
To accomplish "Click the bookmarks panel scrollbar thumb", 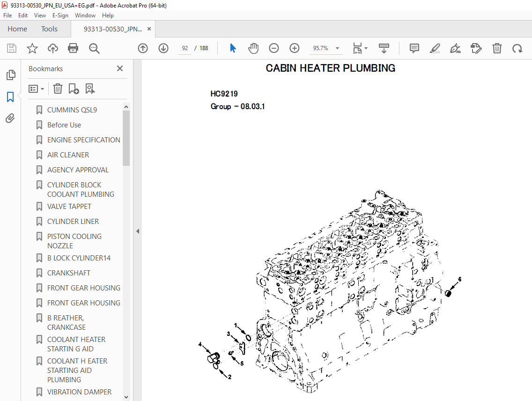I will [x=126, y=138].
